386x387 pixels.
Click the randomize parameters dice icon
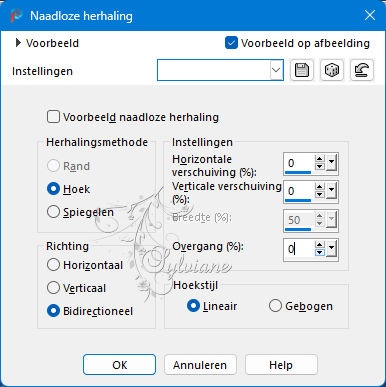click(332, 70)
